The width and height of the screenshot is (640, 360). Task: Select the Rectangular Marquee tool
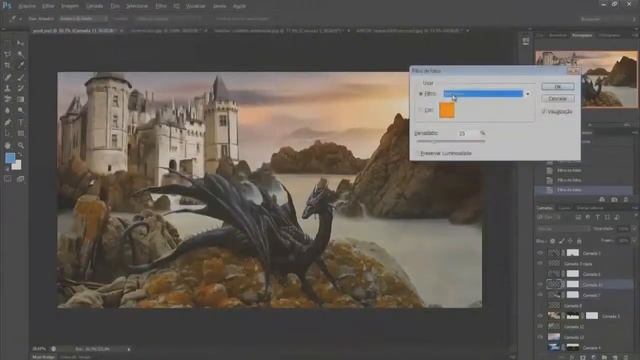point(7,43)
